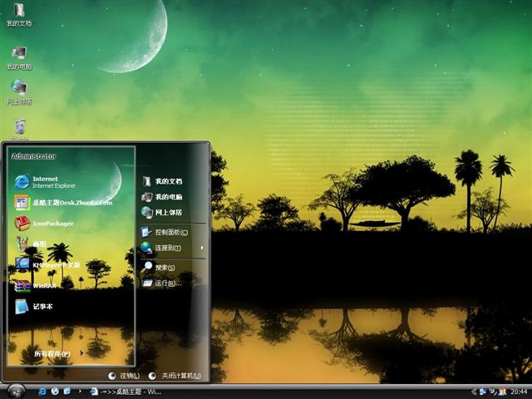
Task: Select 搜索 (Search) in Start menu
Action: (164, 267)
